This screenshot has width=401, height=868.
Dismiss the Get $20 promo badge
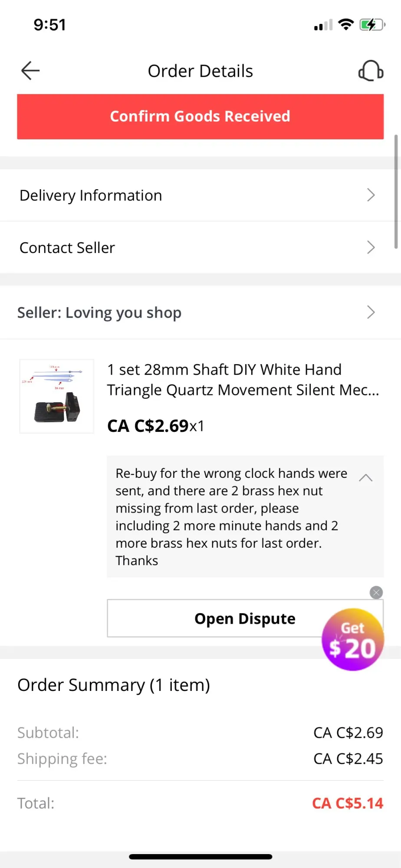click(376, 592)
